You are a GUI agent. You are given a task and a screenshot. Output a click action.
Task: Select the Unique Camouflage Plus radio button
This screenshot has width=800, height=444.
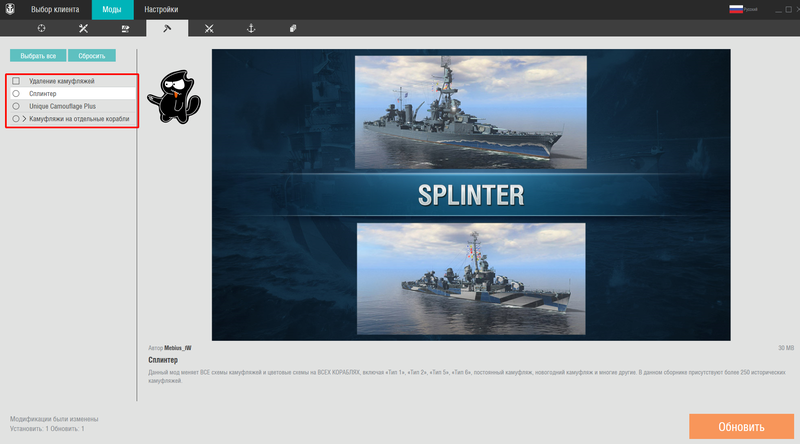click(16, 106)
